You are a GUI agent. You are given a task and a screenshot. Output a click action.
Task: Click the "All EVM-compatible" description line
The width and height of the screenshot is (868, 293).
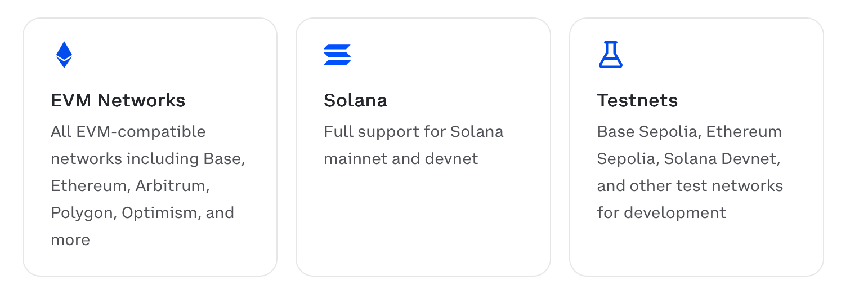pyautogui.click(x=128, y=132)
